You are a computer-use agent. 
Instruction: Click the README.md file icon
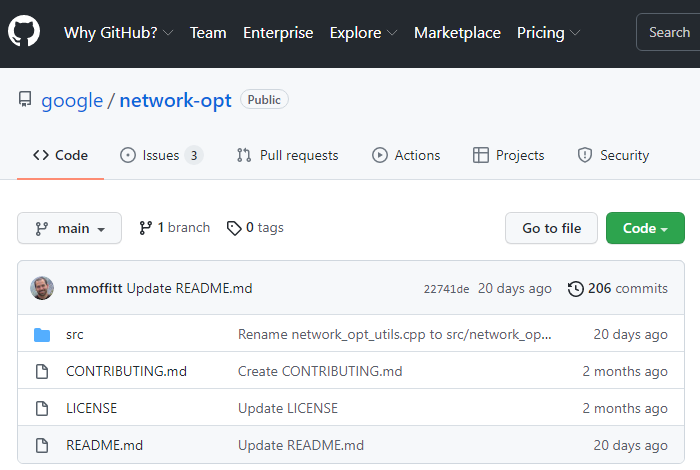pos(42,445)
